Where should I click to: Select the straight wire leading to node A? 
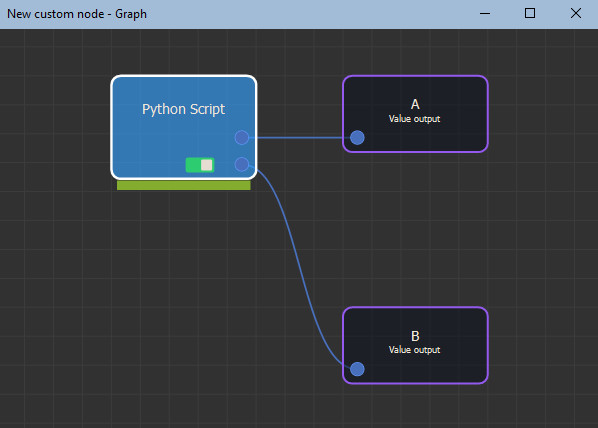point(300,138)
